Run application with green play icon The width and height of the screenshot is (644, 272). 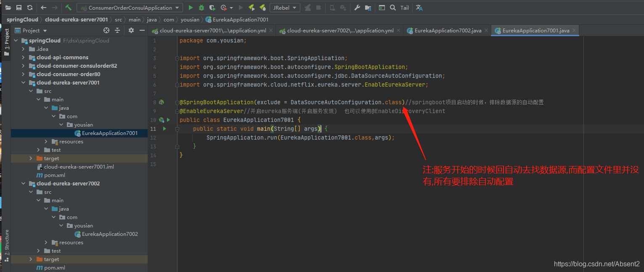pyautogui.click(x=191, y=8)
